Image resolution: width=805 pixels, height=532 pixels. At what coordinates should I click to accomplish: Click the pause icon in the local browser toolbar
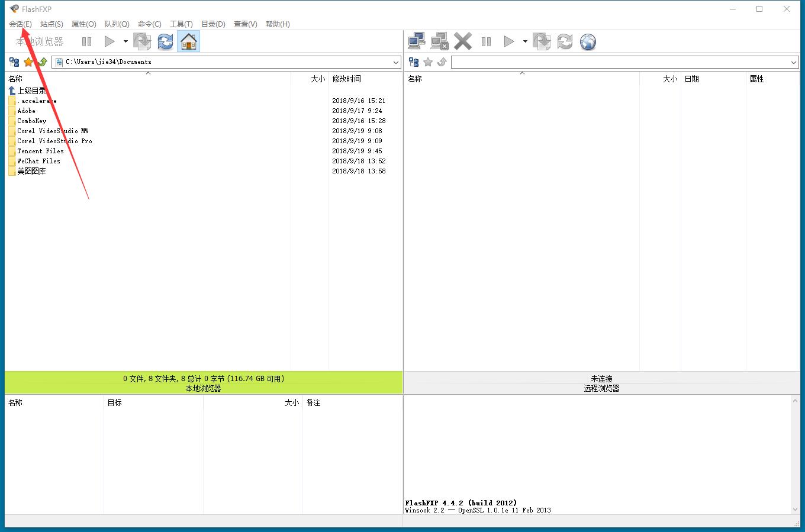87,41
